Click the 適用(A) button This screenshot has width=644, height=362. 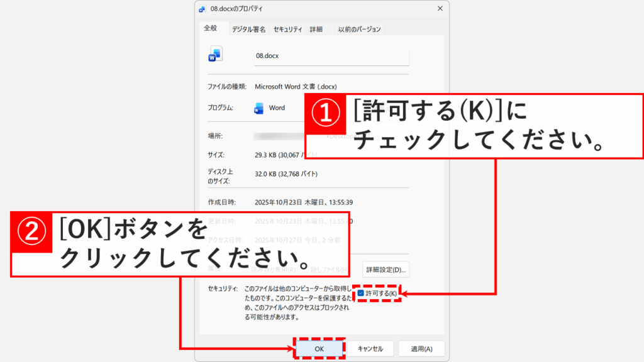tap(421, 349)
